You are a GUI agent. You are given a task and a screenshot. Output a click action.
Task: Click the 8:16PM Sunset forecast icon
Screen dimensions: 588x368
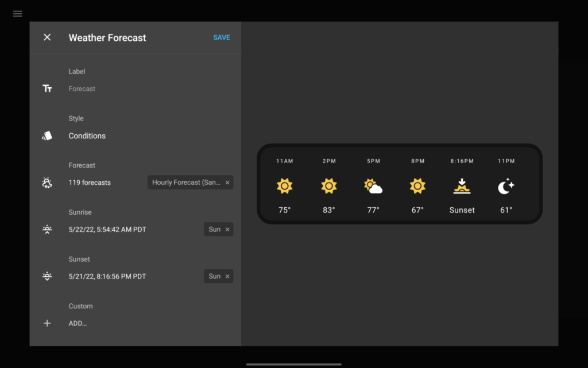pos(462,186)
